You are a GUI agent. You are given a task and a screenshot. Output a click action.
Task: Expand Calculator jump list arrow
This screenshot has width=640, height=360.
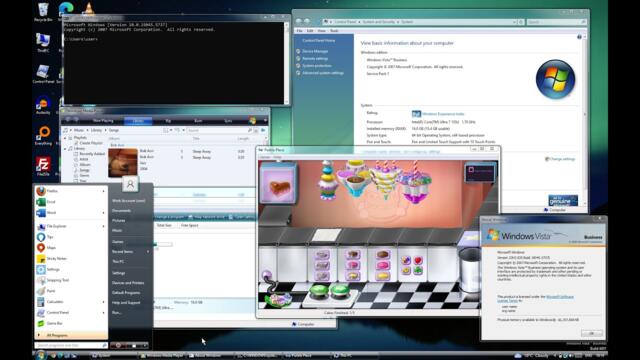click(x=103, y=302)
